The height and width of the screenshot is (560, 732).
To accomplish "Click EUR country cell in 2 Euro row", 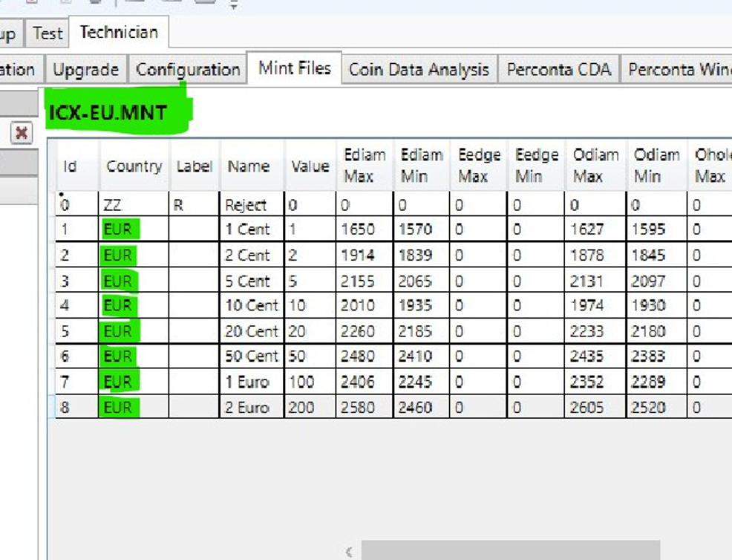I will (x=134, y=407).
